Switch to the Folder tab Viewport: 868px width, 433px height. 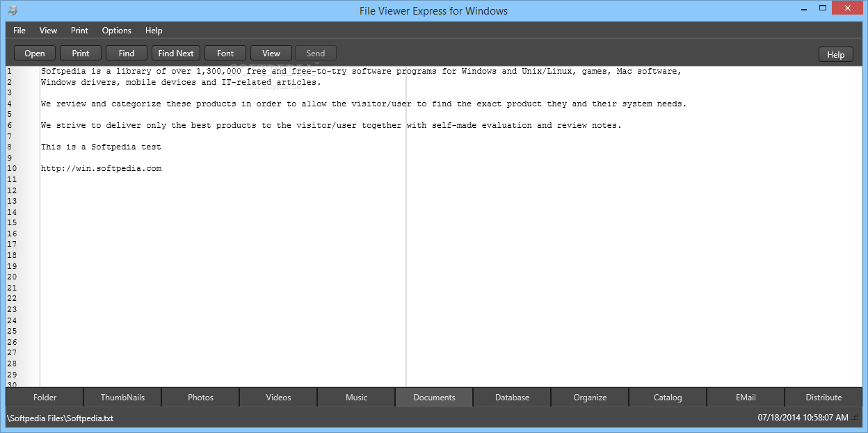[45, 398]
